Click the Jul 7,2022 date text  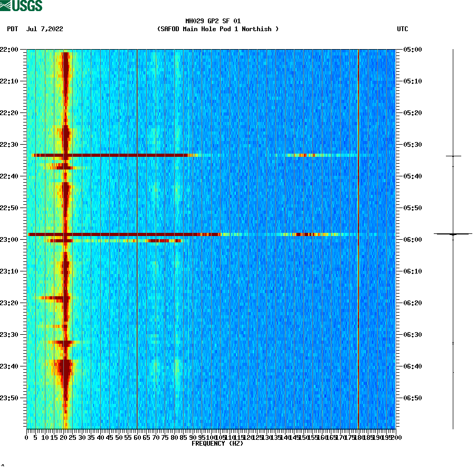point(44,30)
